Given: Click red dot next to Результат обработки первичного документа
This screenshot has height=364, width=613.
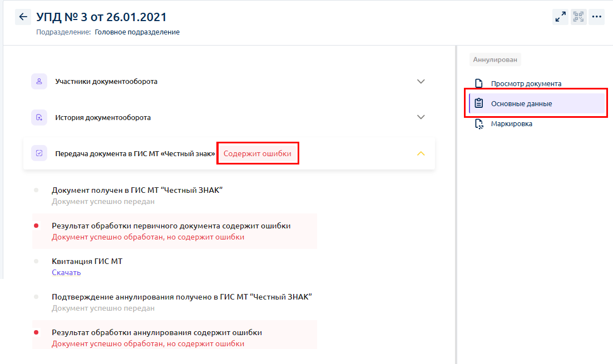Looking at the screenshot, I should coord(36,226).
